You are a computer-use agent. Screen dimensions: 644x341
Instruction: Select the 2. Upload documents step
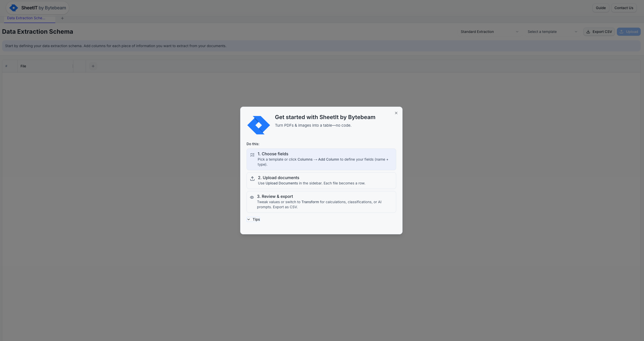321,180
